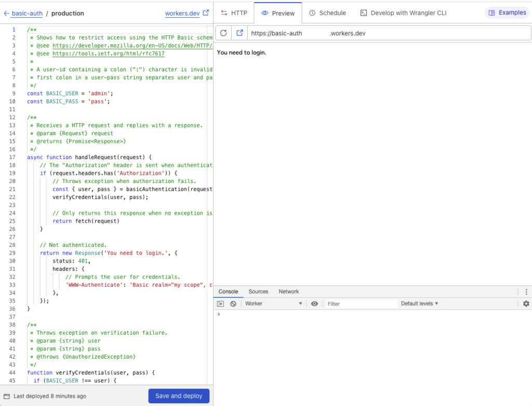Select the Preview tab
The height and width of the screenshot is (406, 532).
[278, 13]
